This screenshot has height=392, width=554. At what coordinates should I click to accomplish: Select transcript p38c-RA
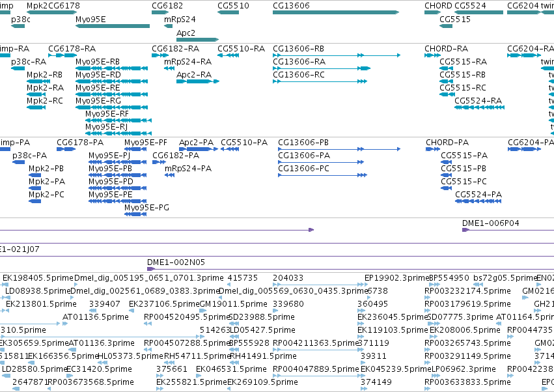(x=29, y=62)
